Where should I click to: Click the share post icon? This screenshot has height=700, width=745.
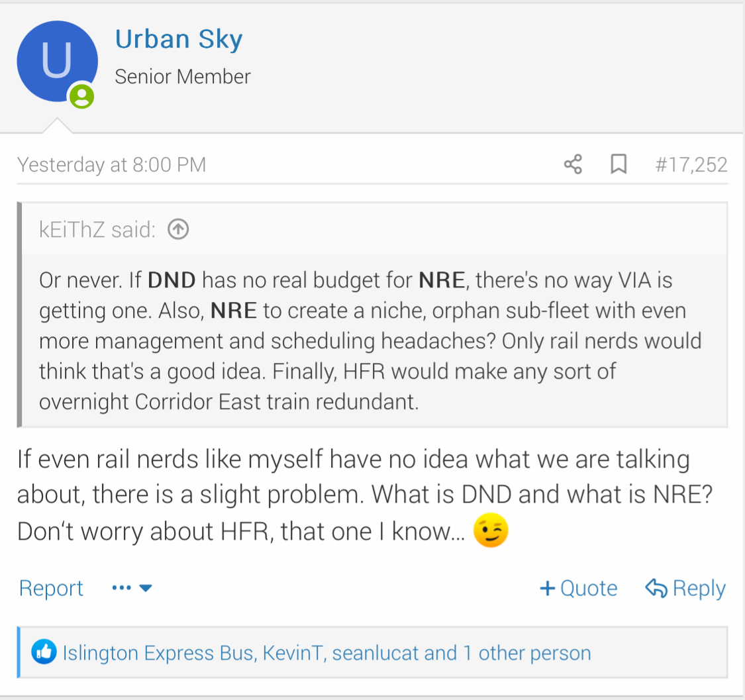(x=573, y=164)
